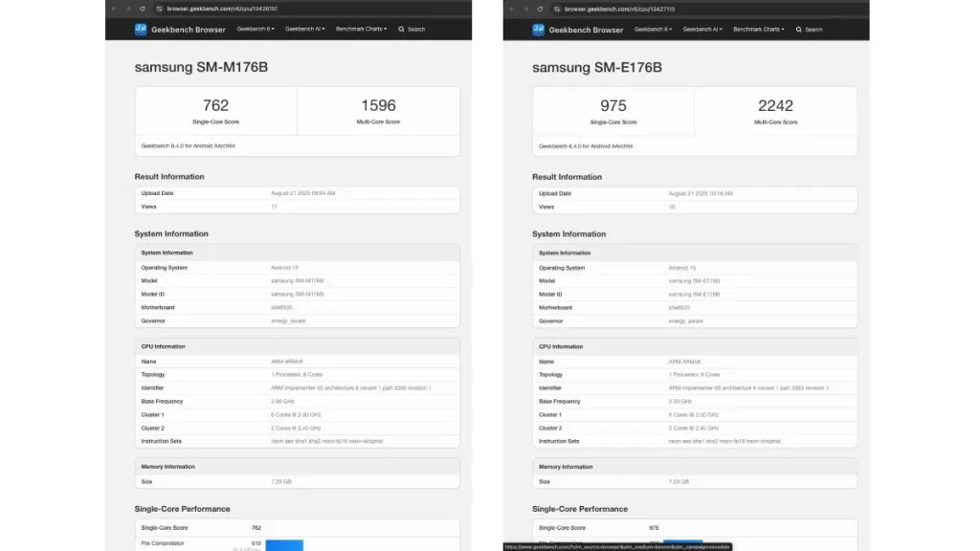The height and width of the screenshot is (551, 980).
Task: Click the back arrow in the right browser
Action: 512,9
